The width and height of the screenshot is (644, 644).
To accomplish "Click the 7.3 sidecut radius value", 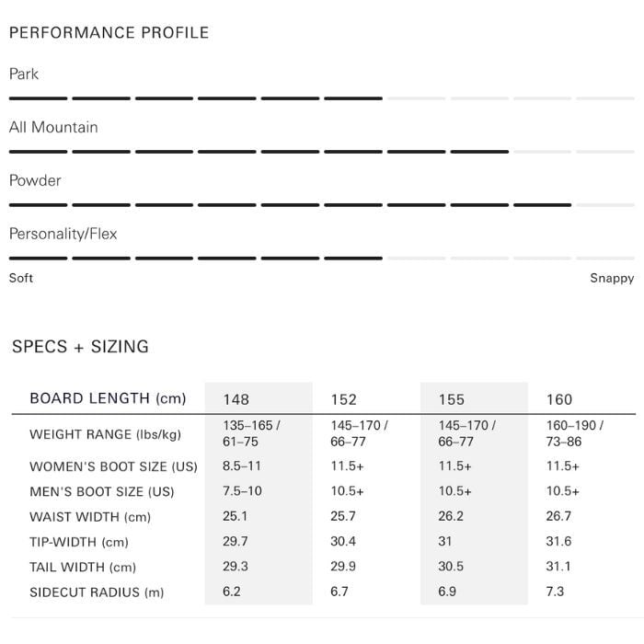I will [555, 592].
